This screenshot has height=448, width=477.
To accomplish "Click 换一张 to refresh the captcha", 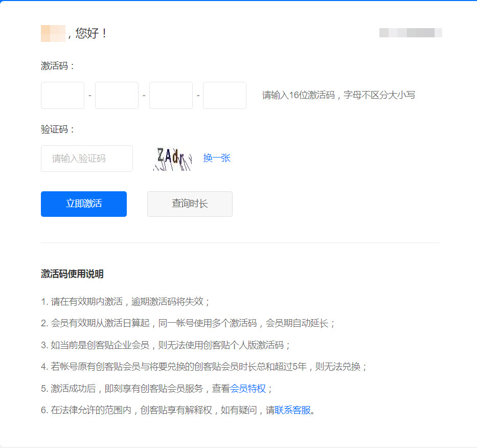I will click(x=216, y=158).
